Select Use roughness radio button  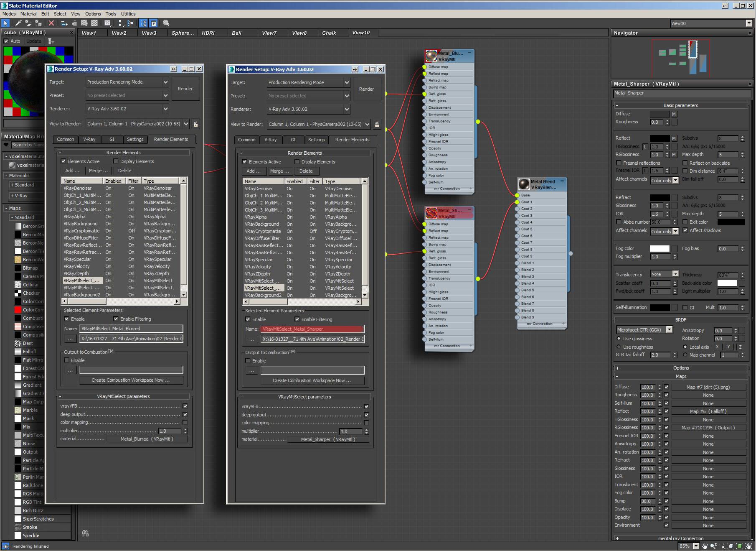pos(619,347)
